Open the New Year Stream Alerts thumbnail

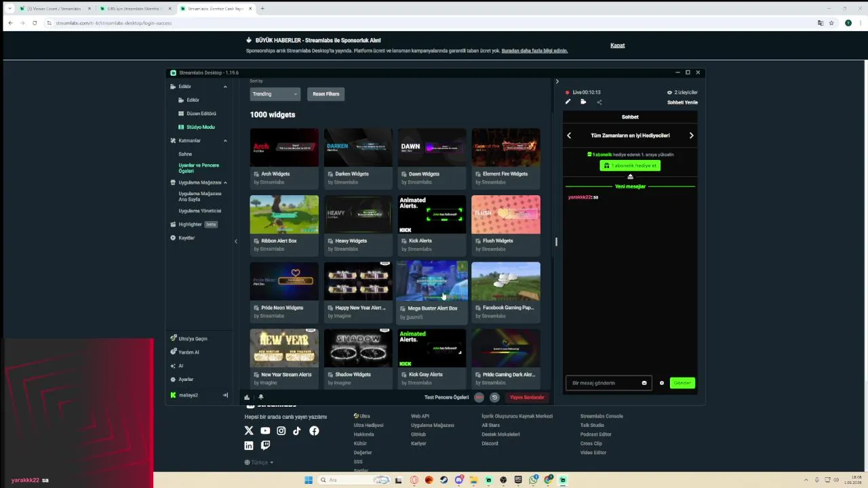(x=284, y=348)
